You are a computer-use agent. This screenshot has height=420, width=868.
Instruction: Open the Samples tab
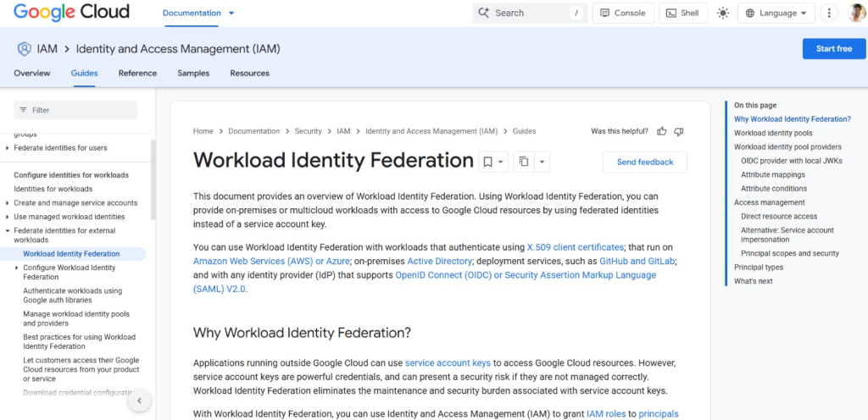tap(193, 73)
